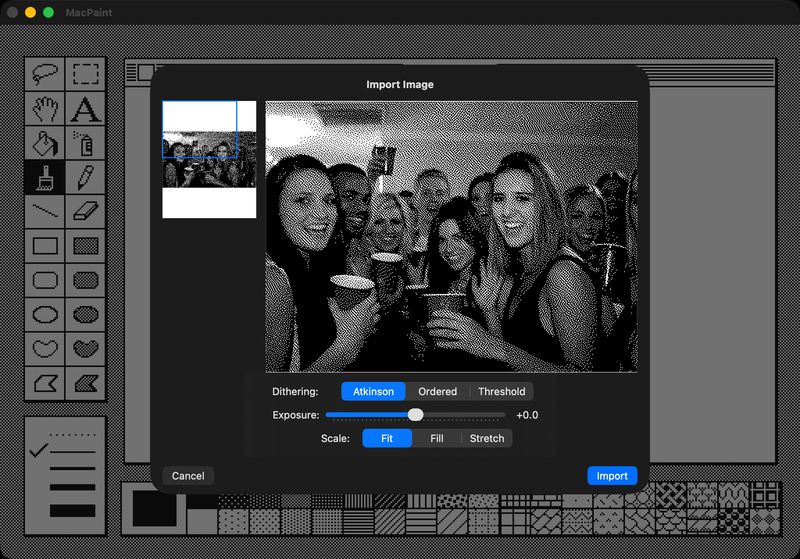Click the import source thumbnail preview
The height and width of the screenshot is (559, 800).
[209, 159]
